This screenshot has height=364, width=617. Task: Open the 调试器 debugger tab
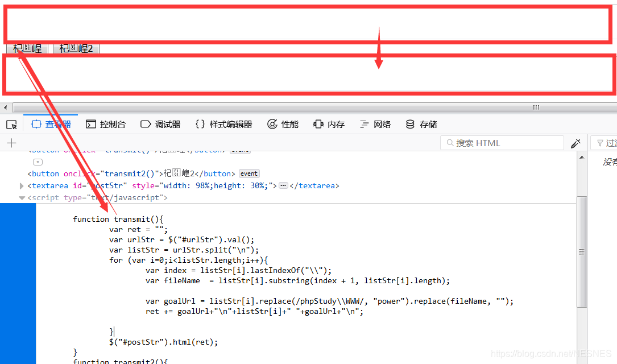coord(160,125)
